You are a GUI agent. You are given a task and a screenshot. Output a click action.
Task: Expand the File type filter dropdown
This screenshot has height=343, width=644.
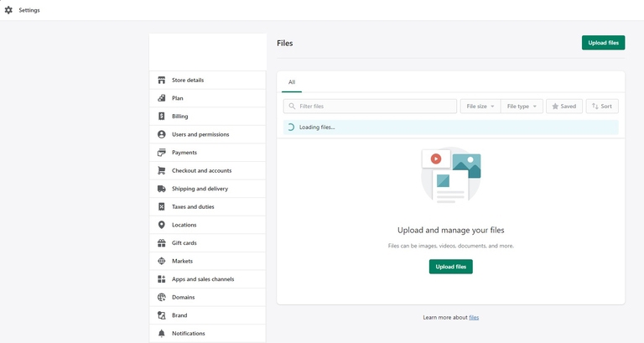[x=522, y=107]
